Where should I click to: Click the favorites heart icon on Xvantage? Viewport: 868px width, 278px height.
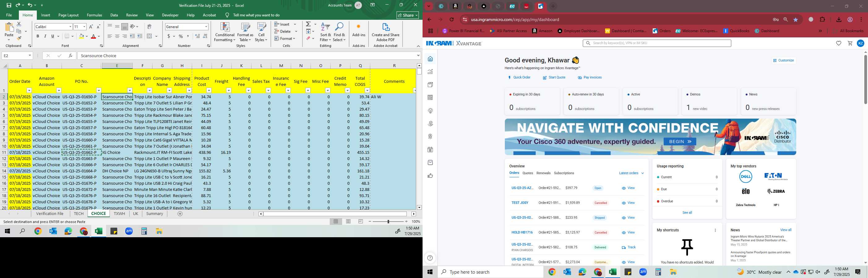pos(839,44)
